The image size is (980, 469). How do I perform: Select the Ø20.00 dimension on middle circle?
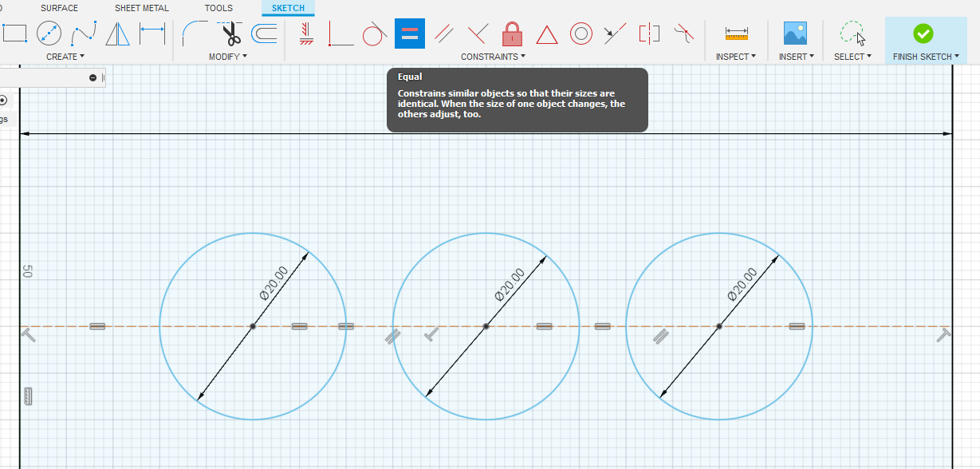tap(510, 283)
